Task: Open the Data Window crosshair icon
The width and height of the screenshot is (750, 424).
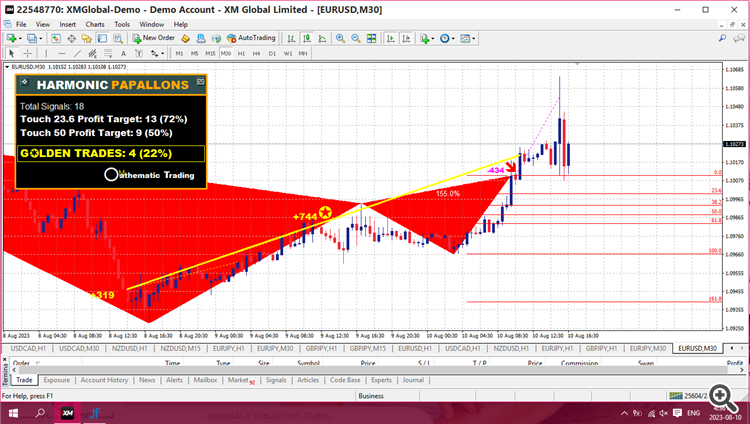Action: coord(71,38)
